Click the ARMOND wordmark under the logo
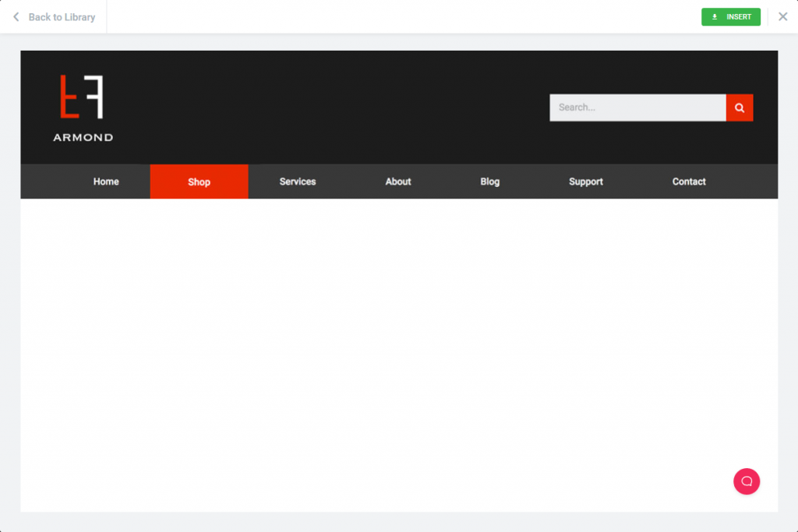Image resolution: width=798 pixels, height=532 pixels. click(83, 138)
